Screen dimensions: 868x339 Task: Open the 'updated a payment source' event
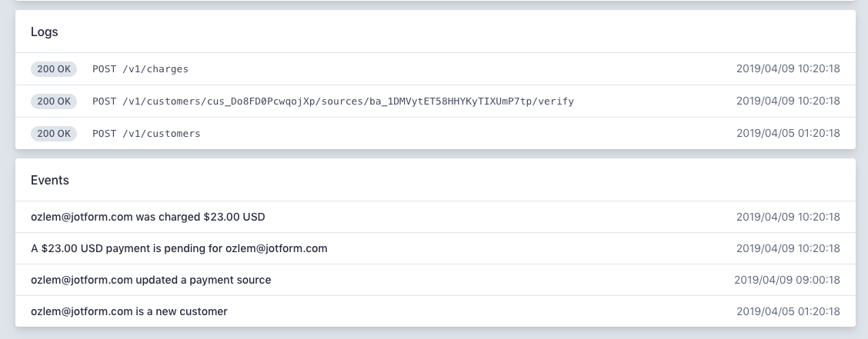(x=435, y=280)
